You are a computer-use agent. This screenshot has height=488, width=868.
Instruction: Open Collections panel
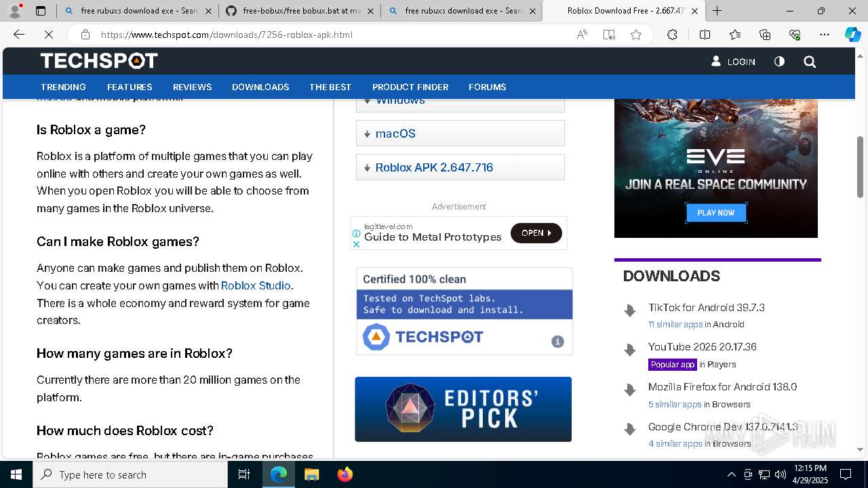[x=765, y=35]
